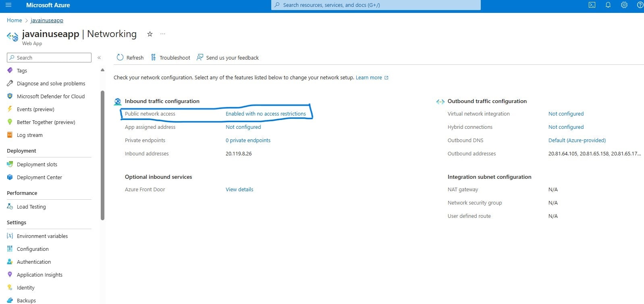Open Tags in the sidebar menu
Image resolution: width=644 pixels, height=304 pixels.
coord(22,70)
